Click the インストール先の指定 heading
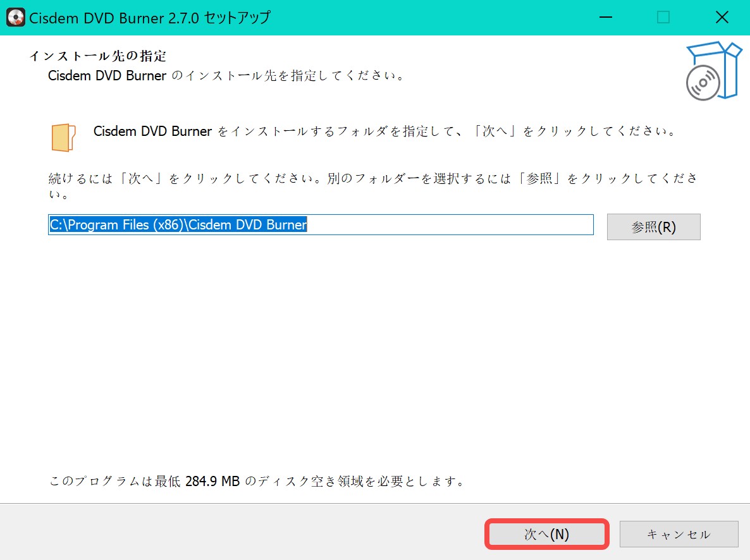 (98, 56)
